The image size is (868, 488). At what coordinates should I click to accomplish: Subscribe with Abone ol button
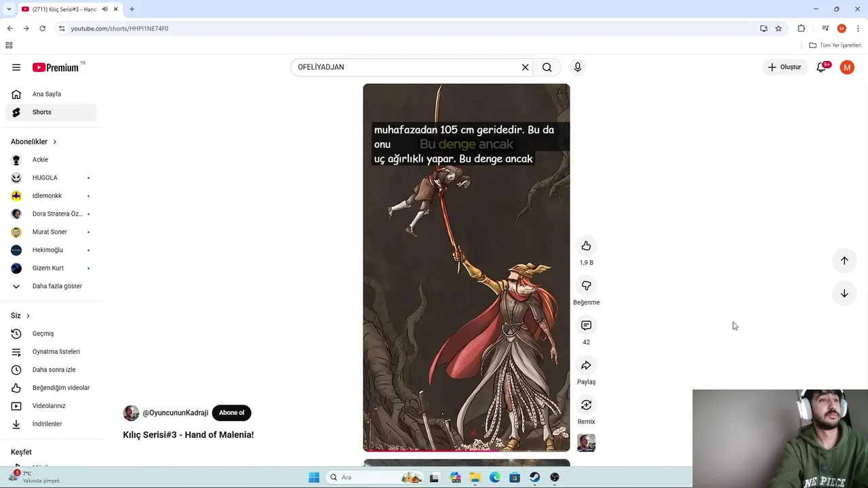click(x=231, y=413)
